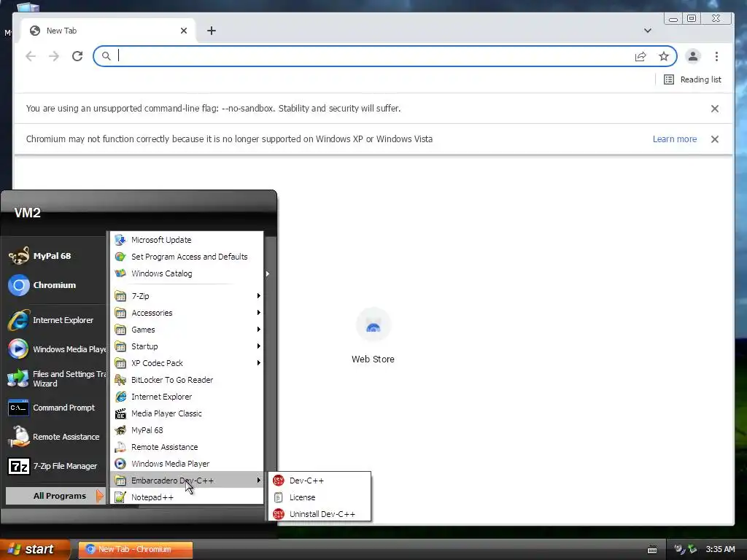747x560 pixels.
Task: Click the taskbar clock showing 3:35 AM
Action: click(x=720, y=549)
